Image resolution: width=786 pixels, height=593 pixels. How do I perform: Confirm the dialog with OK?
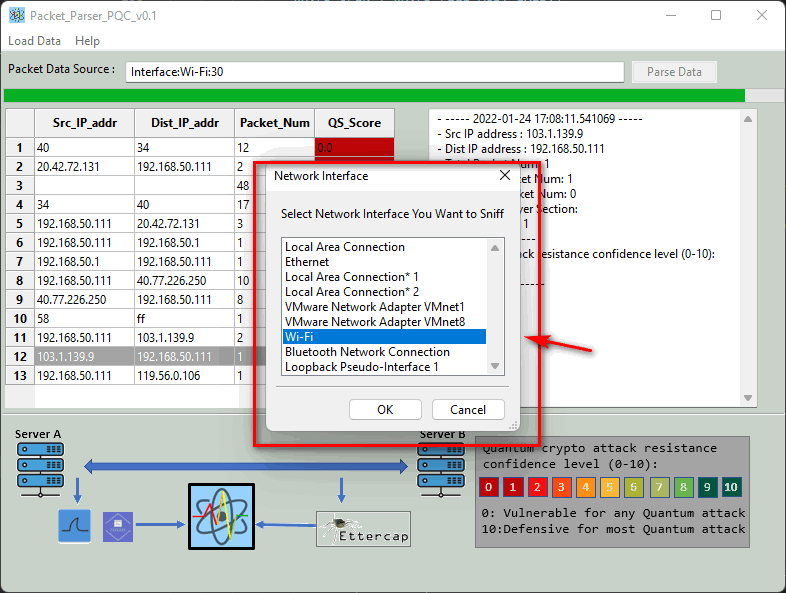[x=385, y=410]
